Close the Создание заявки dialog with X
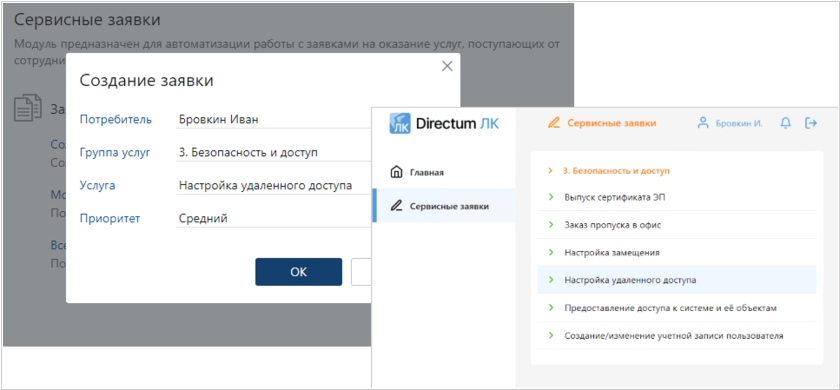Image resolution: width=840 pixels, height=390 pixels. pos(447,66)
